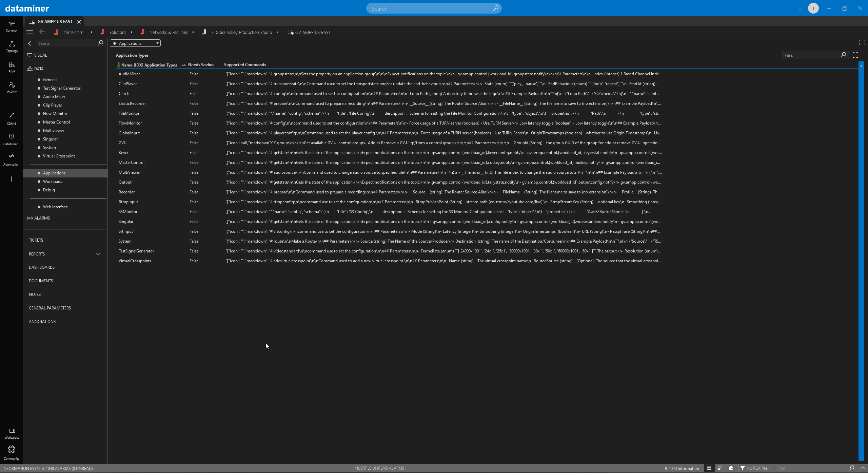Click the Networks & Facilities breadcrumb link
868x473 pixels.
(169, 32)
